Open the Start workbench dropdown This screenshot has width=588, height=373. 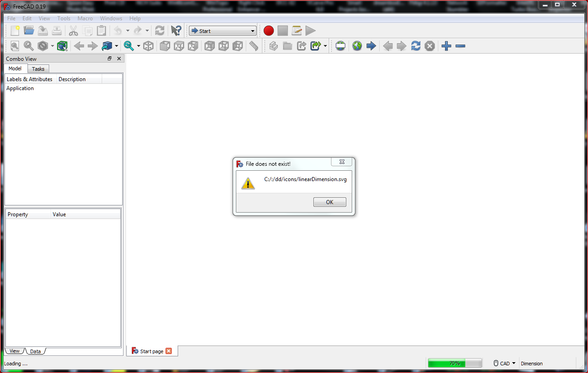[x=223, y=31]
